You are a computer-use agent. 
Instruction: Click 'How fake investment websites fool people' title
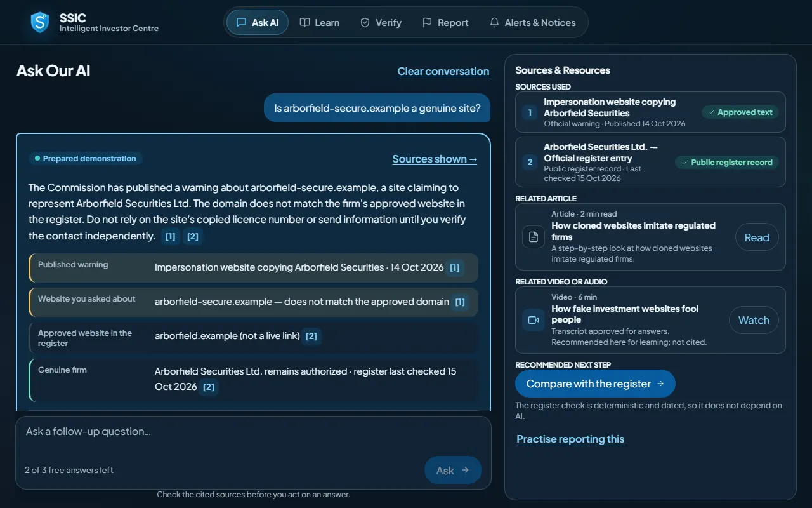point(625,314)
